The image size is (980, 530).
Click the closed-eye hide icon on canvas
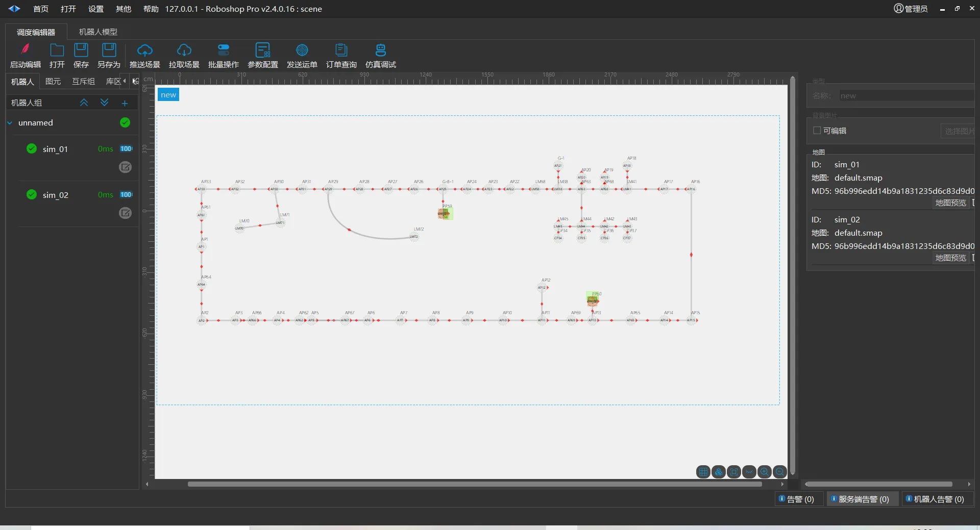[749, 472]
